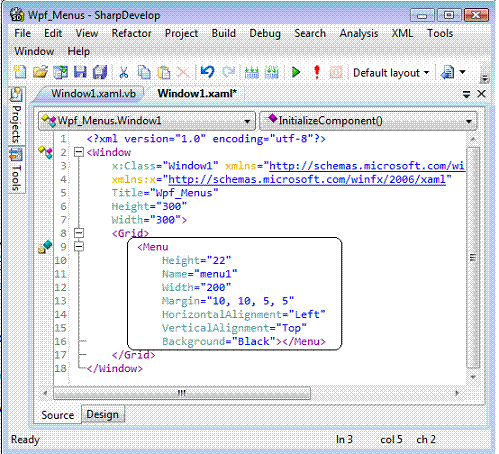Run the project with the green play icon
Screen dimensions: 499x454
coord(296,72)
